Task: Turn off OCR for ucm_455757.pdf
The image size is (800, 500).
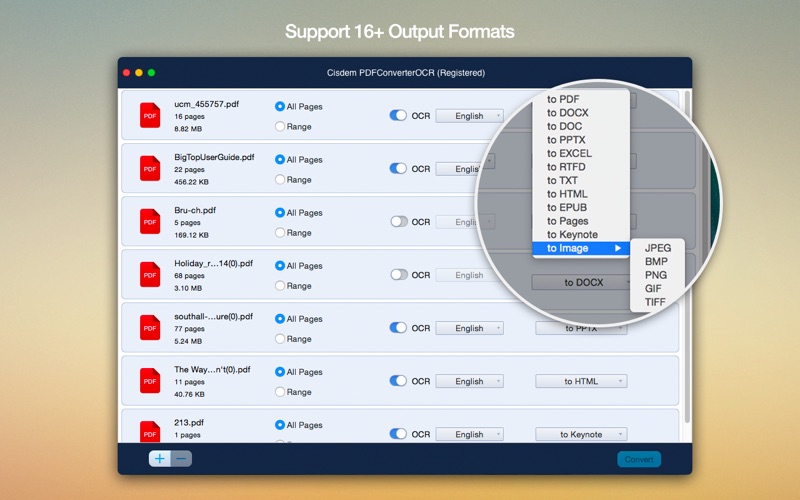Action: point(398,115)
